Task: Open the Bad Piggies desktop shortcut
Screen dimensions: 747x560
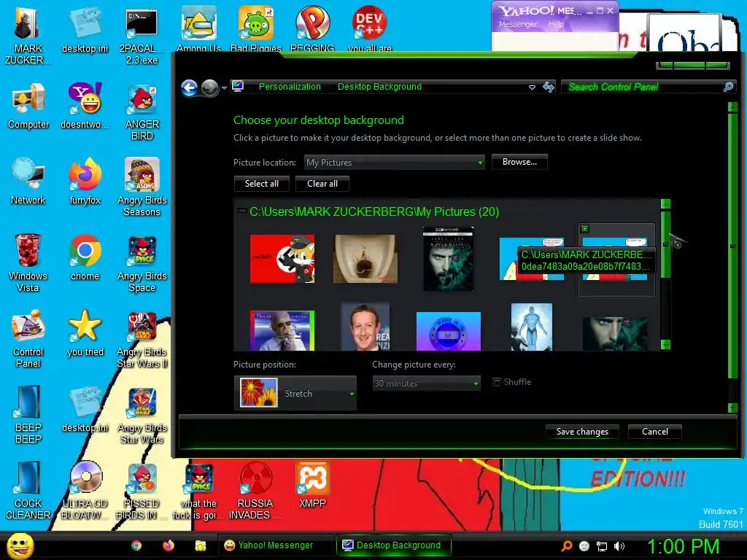Action: pyautogui.click(x=256, y=28)
